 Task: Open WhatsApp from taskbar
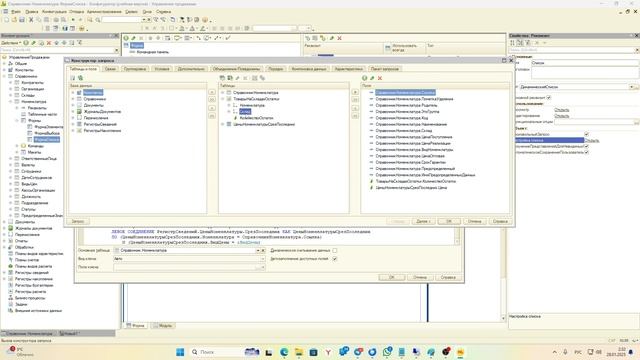pyautogui.click(x=387, y=352)
